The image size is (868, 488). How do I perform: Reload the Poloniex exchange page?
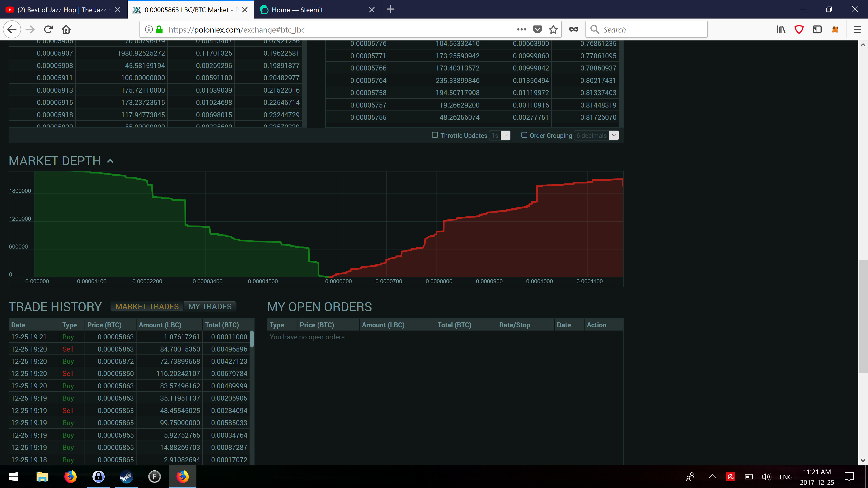(x=48, y=29)
